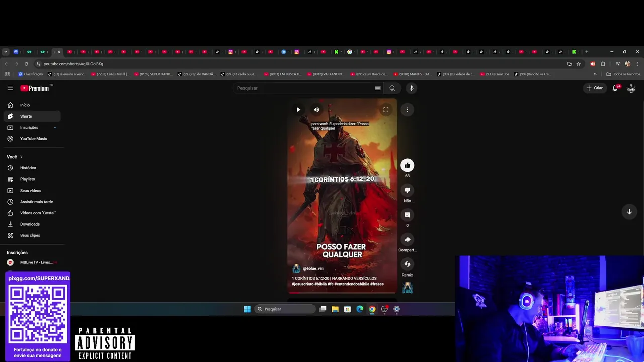Screen dimensions: 644x362
Task: Share the Short via Compartilhar button
Action: tap(407, 239)
